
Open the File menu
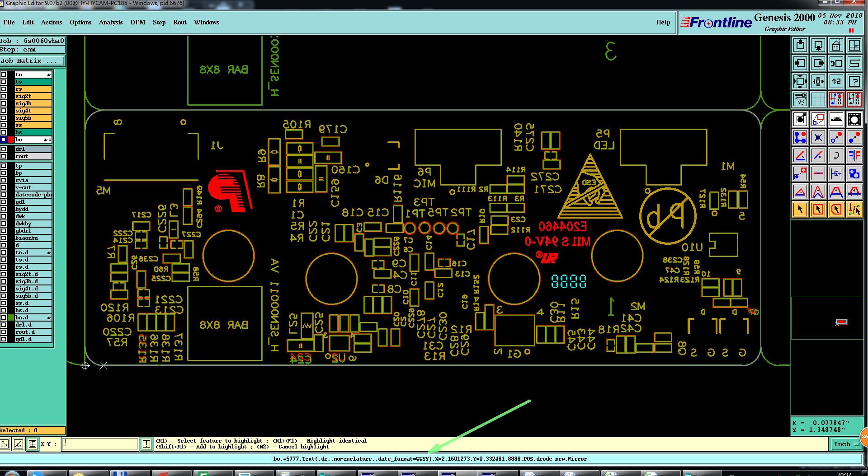point(9,22)
